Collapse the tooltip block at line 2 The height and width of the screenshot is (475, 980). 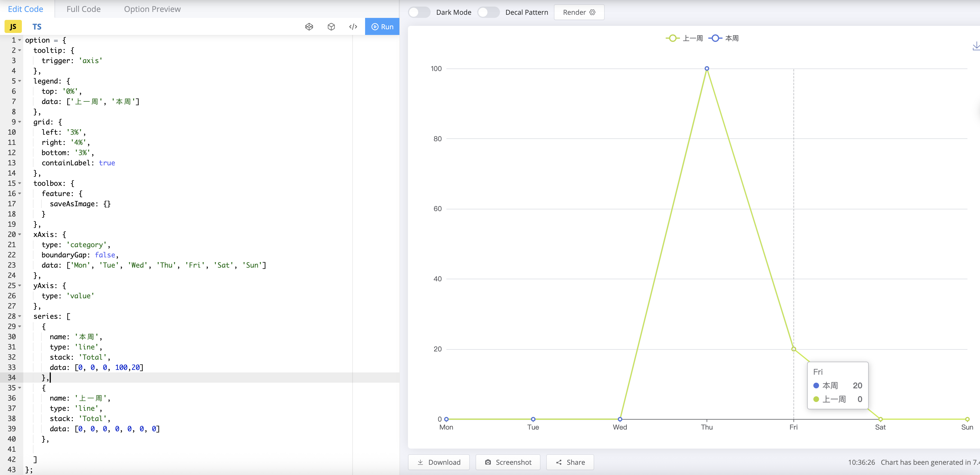pyautogui.click(x=19, y=50)
